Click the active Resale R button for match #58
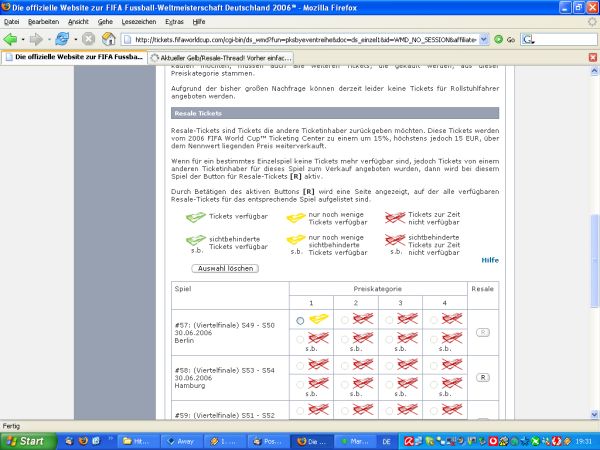600x450 pixels. pos(482,377)
